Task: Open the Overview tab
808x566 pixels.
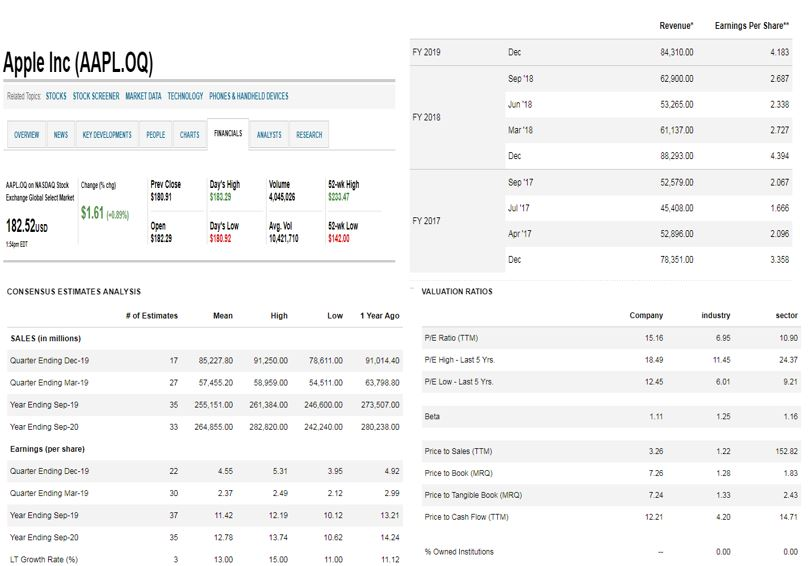Action: click(26, 135)
